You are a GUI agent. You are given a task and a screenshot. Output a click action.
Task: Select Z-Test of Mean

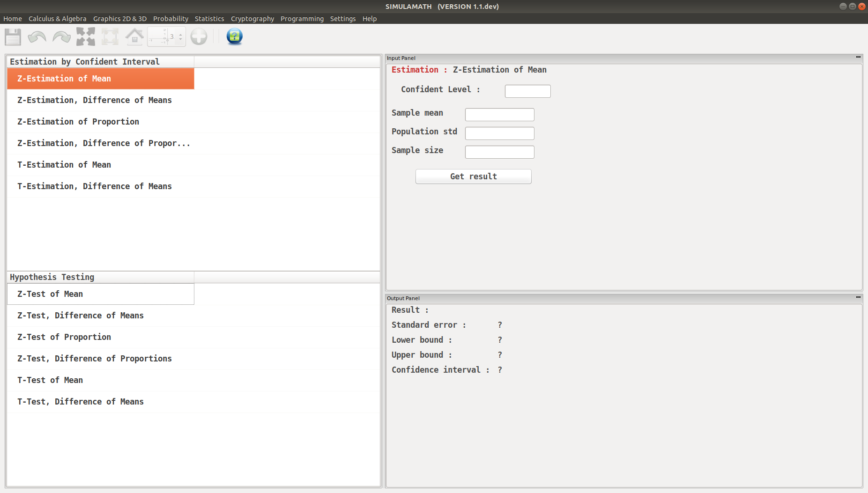click(x=101, y=294)
